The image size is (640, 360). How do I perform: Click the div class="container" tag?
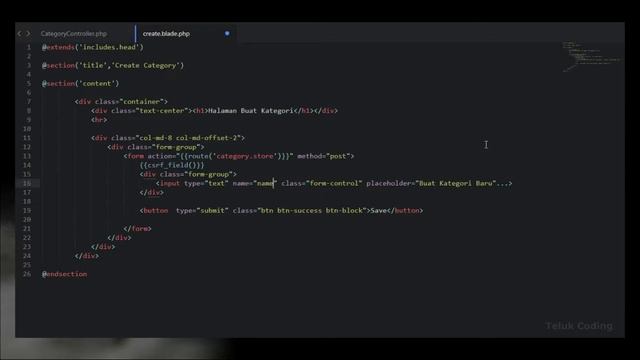click(121, 102)
